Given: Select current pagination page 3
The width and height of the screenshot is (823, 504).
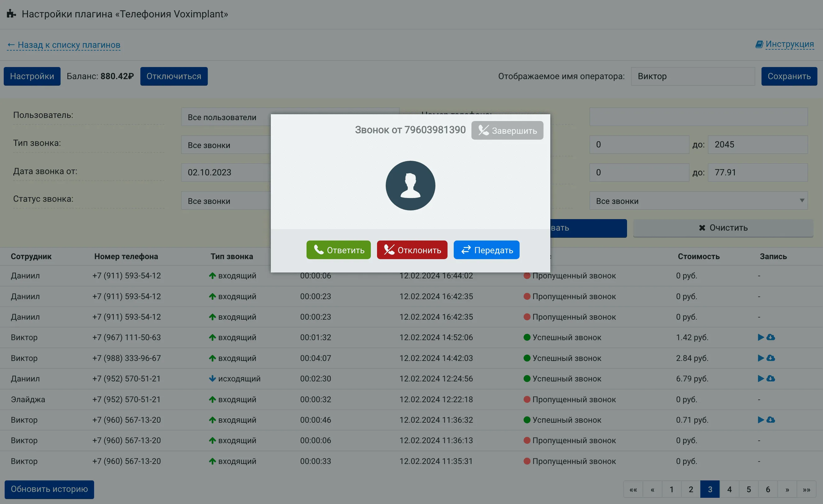Looking at the screenshot, I should coord(710,489).
